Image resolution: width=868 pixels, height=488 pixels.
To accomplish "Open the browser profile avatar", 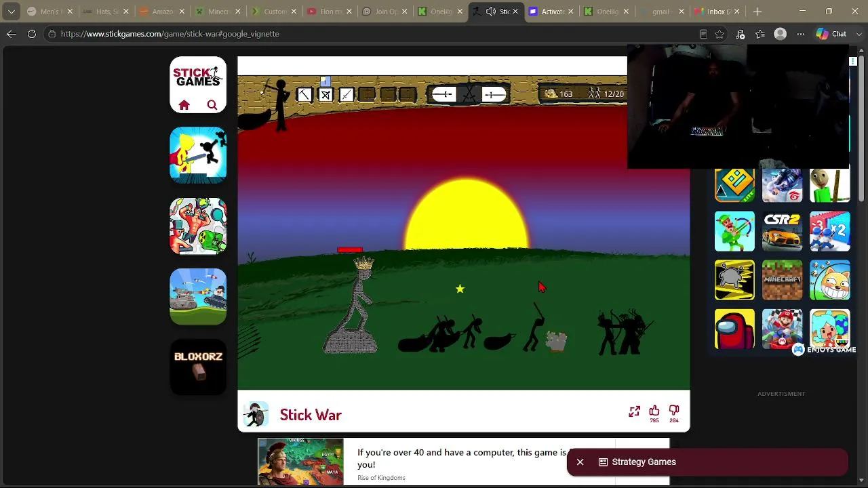I will pyautogui.click(x=781, y=34).
